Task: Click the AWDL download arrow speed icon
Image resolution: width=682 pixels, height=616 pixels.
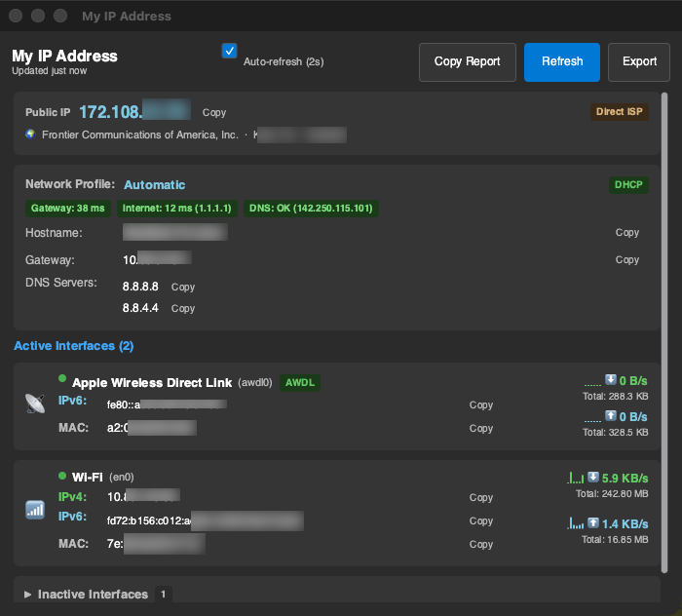Action: [611, 380]
